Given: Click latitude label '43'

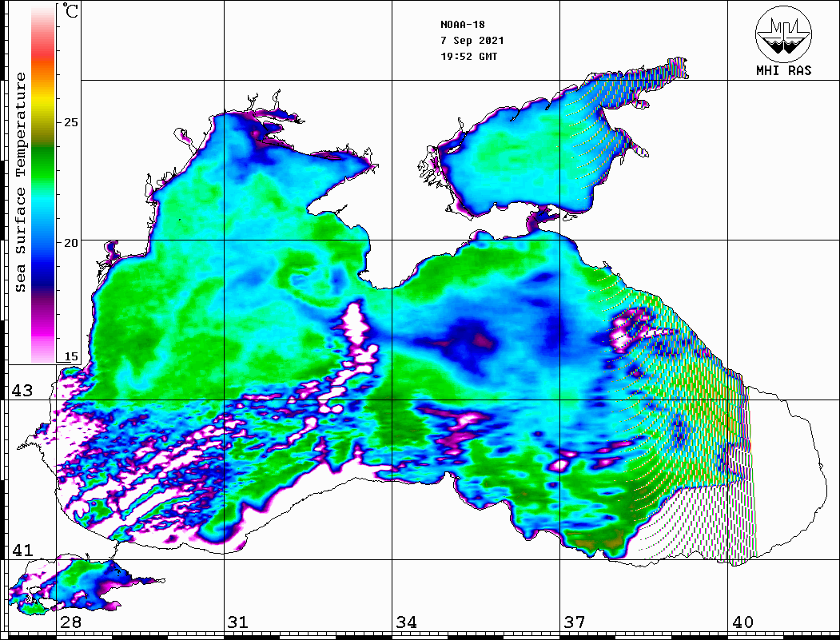Looking at the screenshot, I should [22, 391].
